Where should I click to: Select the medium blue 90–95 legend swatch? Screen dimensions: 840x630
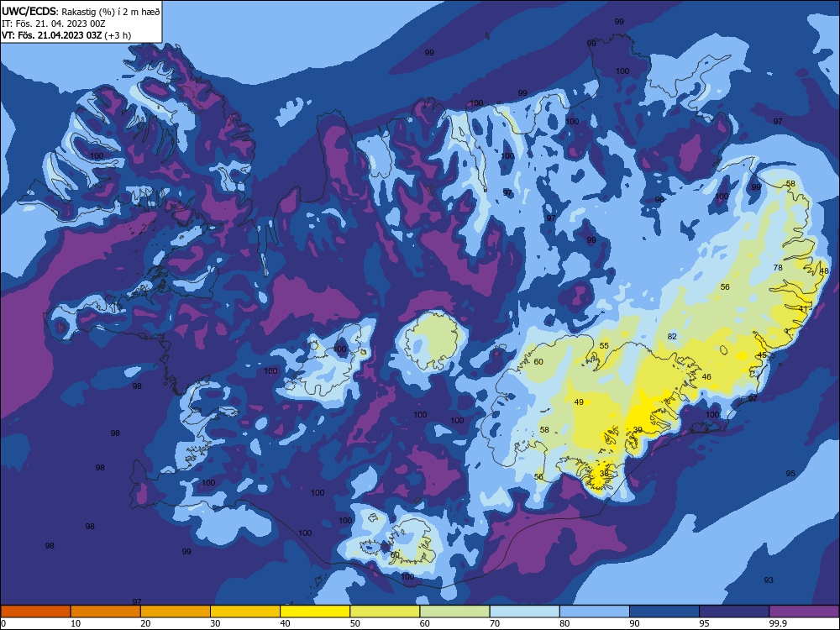[x=664, y=612]
